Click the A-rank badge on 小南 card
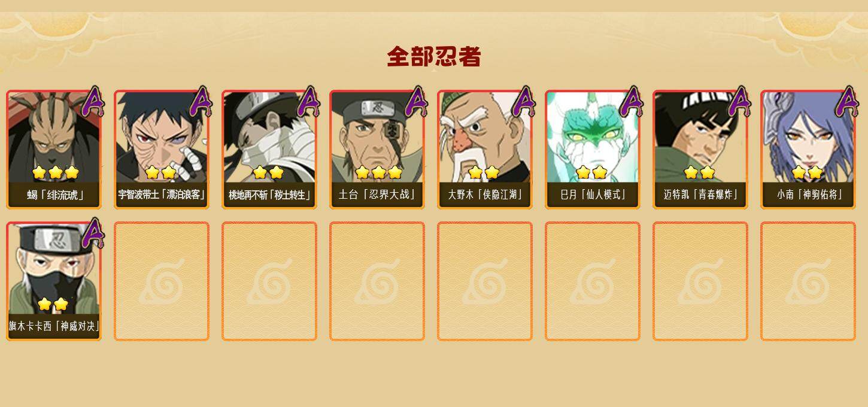 coord(847,102)
